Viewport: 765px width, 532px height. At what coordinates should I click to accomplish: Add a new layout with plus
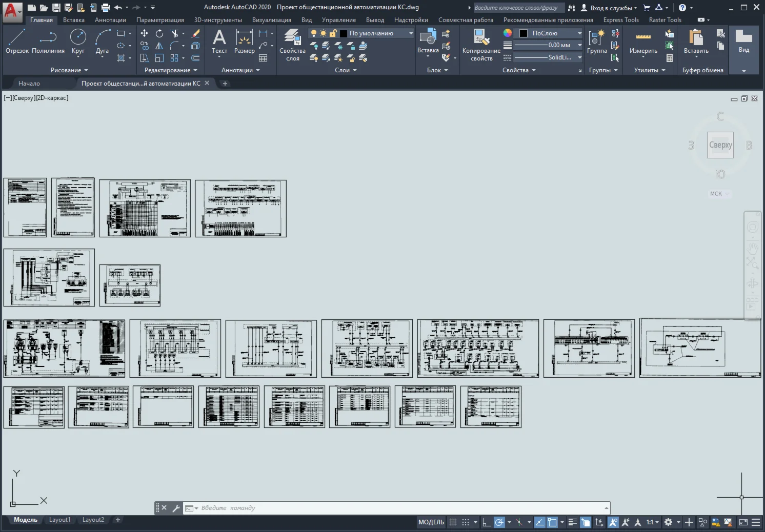118,520
